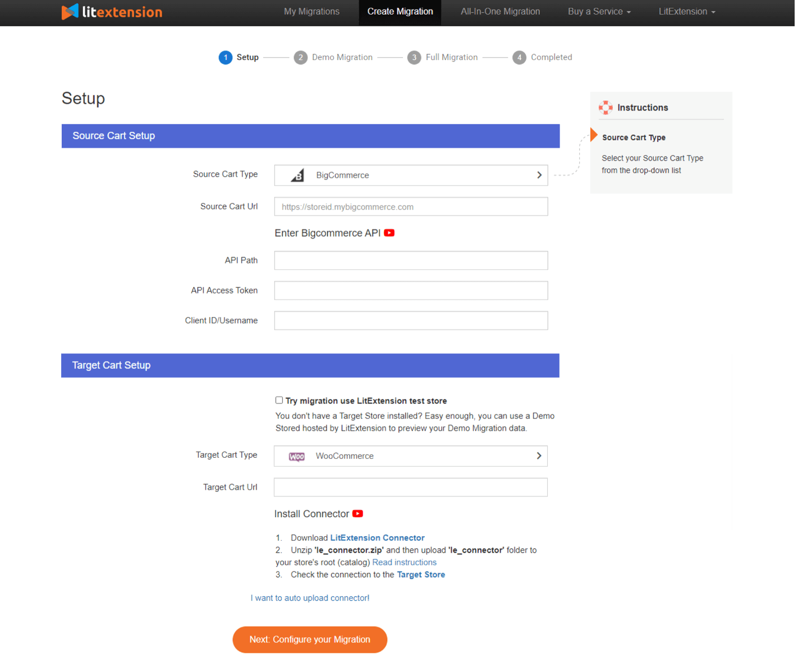Click the auto upload connector link
798x672 pixels.
click(310, 598)
